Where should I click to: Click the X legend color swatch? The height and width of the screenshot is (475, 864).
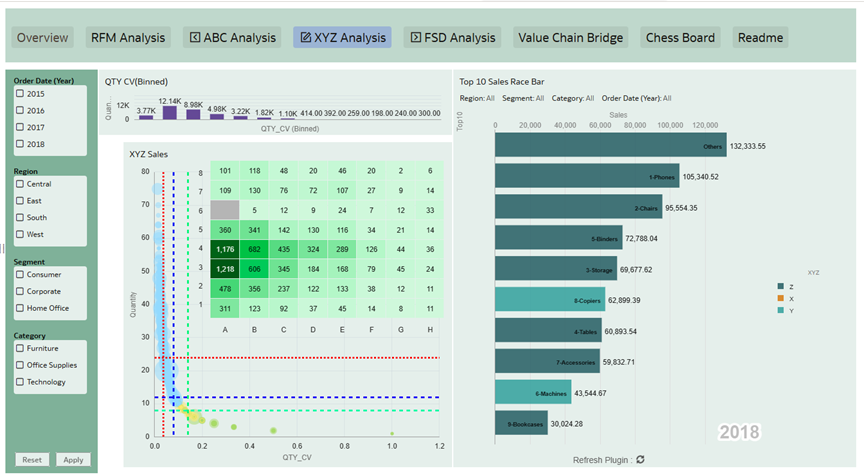(x=780, y=298)
